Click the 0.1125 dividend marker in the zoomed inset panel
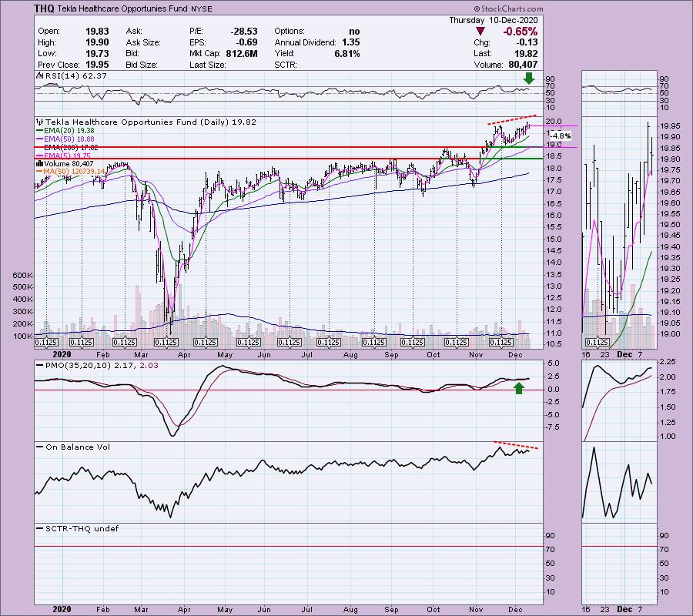Screen dimensions: 693x616 tap(597, 343)
